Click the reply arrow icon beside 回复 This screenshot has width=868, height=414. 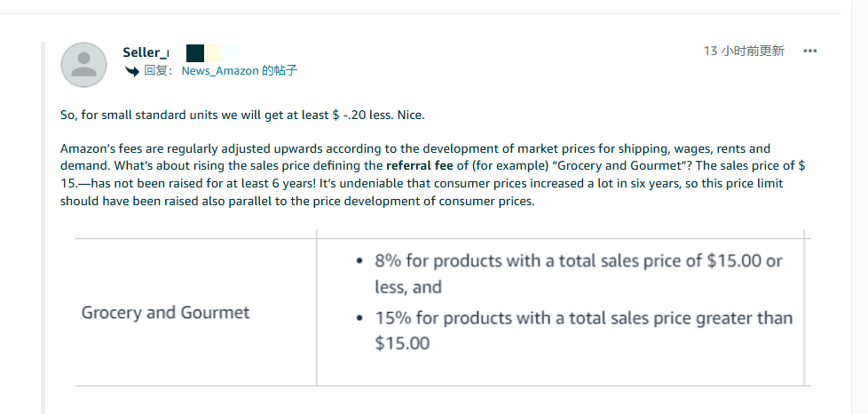click(x=131, y=71)
